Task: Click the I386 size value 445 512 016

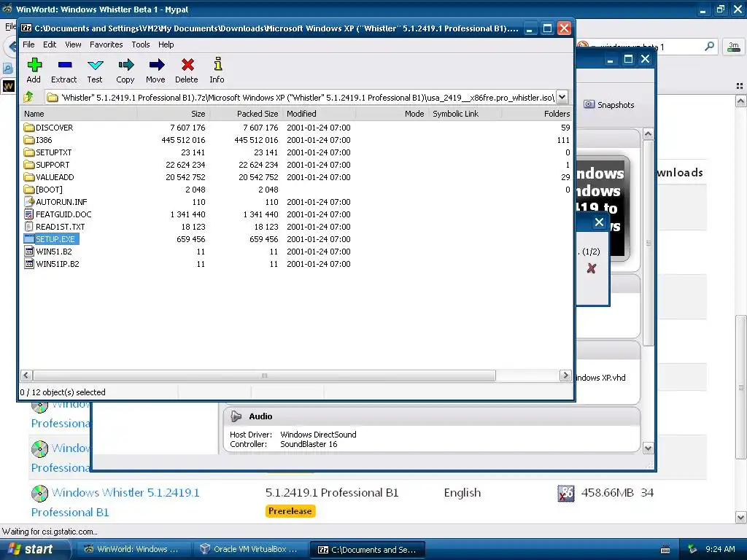Action: (x=183, y=140)
